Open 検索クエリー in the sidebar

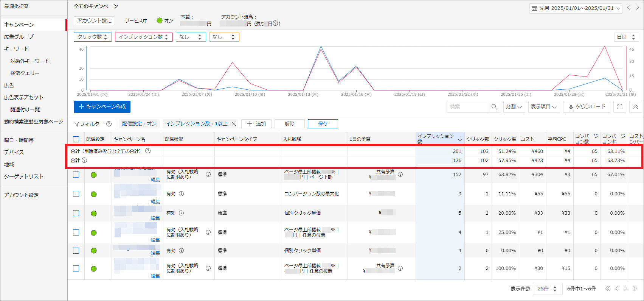point(25,73)
